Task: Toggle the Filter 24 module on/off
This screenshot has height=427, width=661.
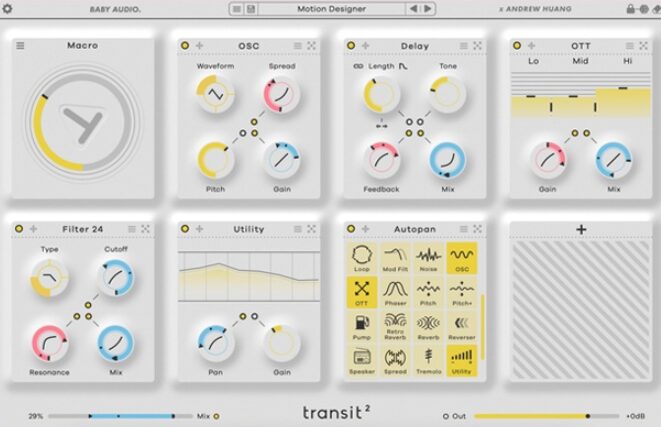Action: pos(20,229)
